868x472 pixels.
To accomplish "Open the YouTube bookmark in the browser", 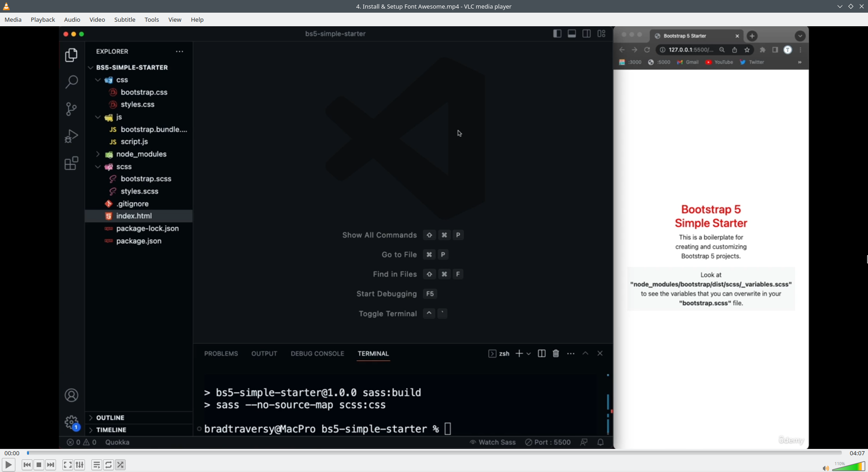I will coord(719,62).
